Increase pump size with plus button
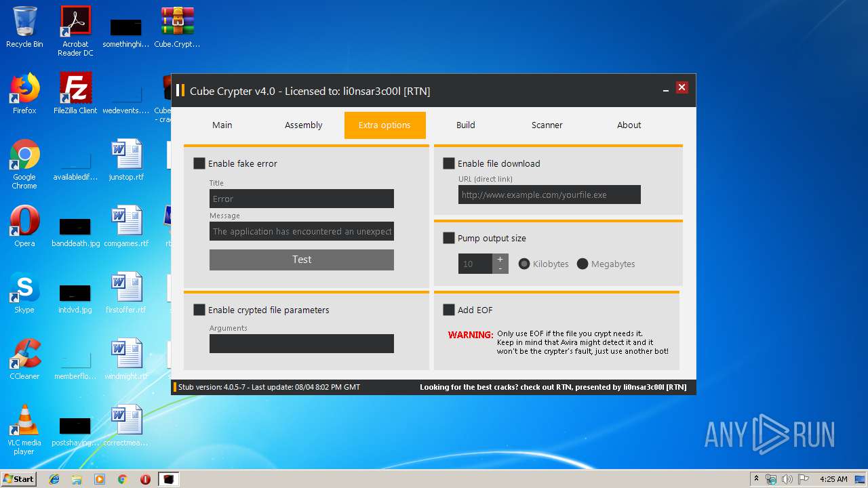868x488 pixels. point(500,259)
